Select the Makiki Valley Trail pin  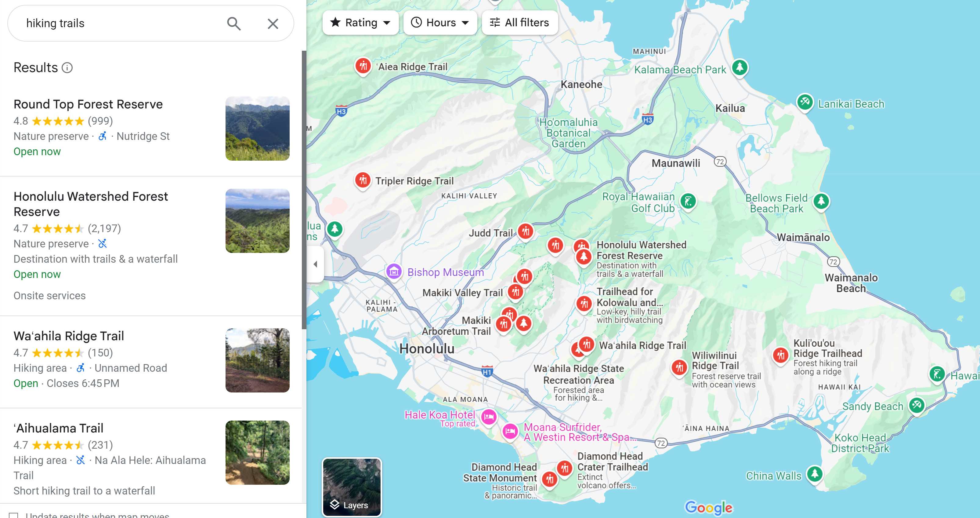[515, 293]
